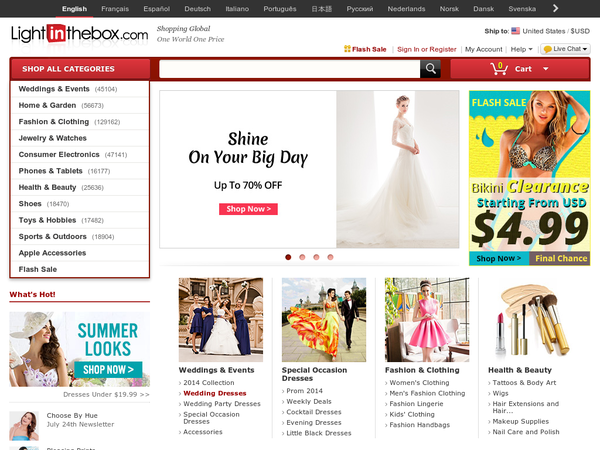
Task: Open 2014 Collection link
Action: coord(209,383)
